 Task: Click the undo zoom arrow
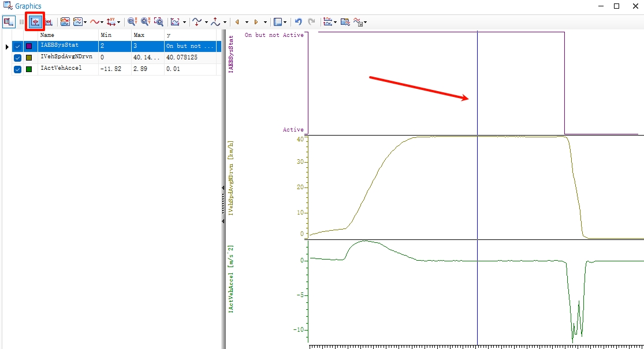pyautogui.click(x=299, y=22)
